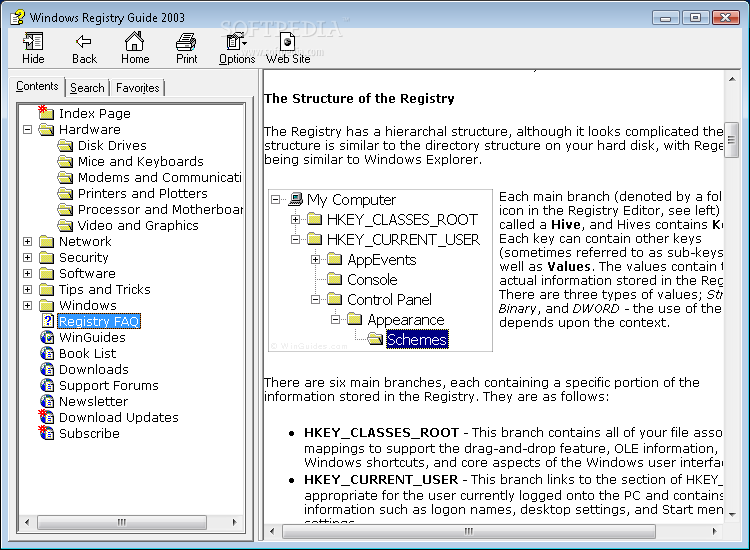
Task: Click the Processor and Motherboard folder icon
Action: click(x=65, y=209)
